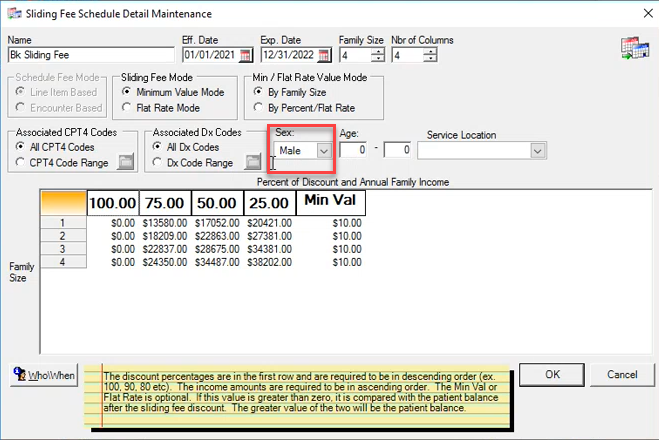Viewport: 659px width, 440px height.
Task: Increase Nbr of Columns with up arrow
Action: (x=430, y=52)
